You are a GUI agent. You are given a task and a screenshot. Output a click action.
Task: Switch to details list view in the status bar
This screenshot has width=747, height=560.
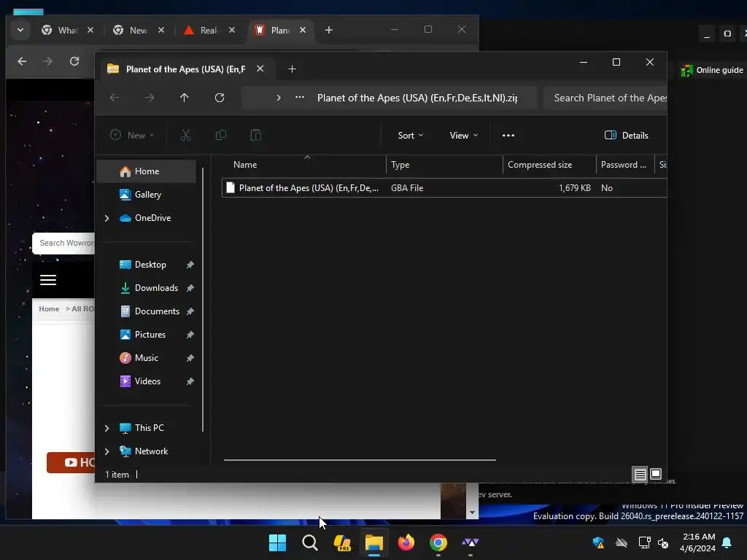(640, 474)
